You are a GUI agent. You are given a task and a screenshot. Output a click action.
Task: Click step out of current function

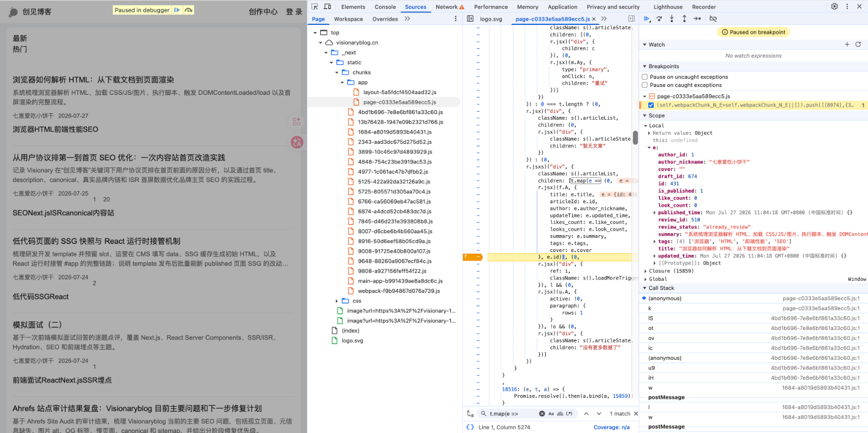tap(684, 18)
